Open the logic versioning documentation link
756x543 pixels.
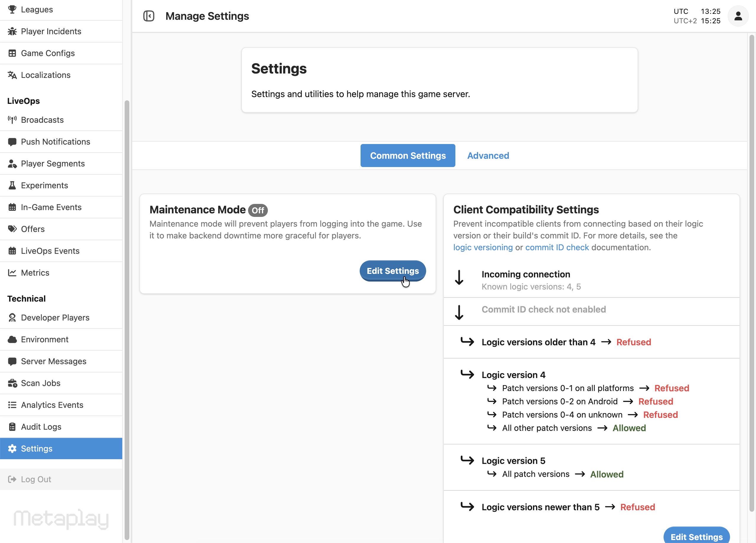(483, 247)
